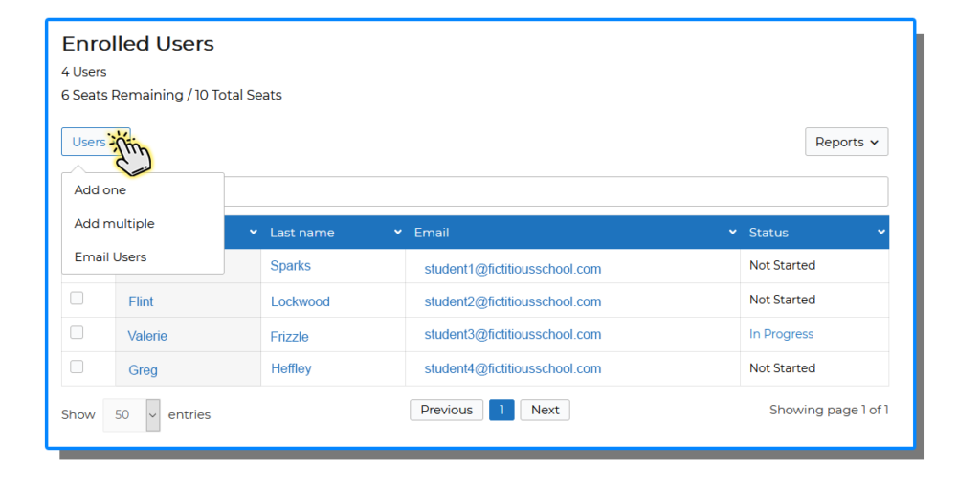The width and height of the screenshot is (980, 490).
Task: Open the In Progress status link
Action: pos(781,334)
